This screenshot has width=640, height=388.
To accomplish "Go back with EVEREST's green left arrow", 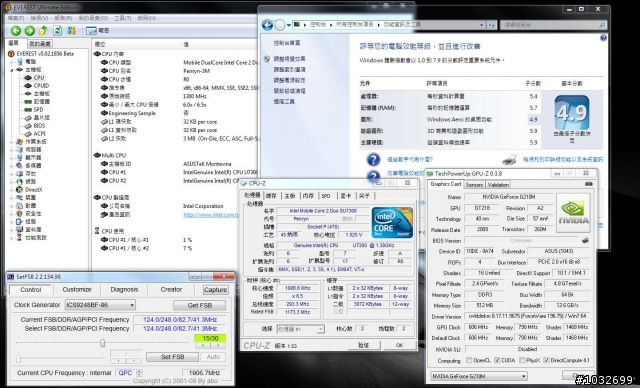I will pos(16,31).
